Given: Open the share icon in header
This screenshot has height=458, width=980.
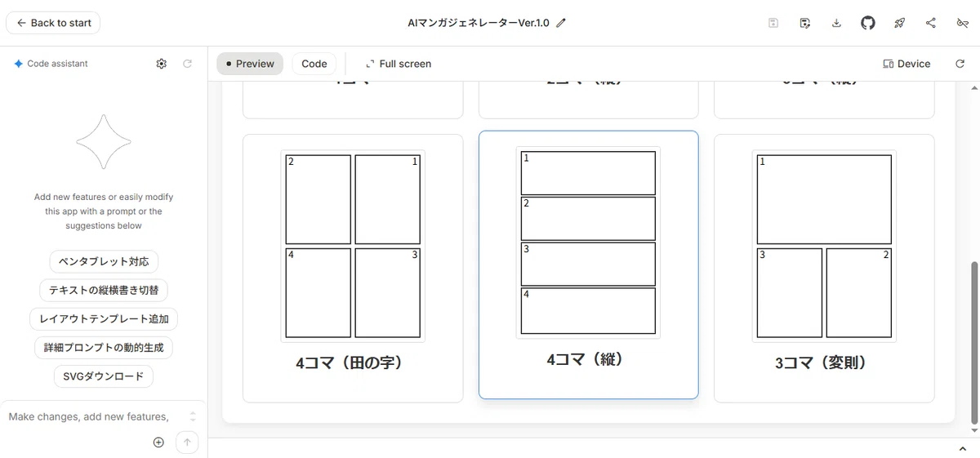Looking at the screenshot, I should point(931,23).
